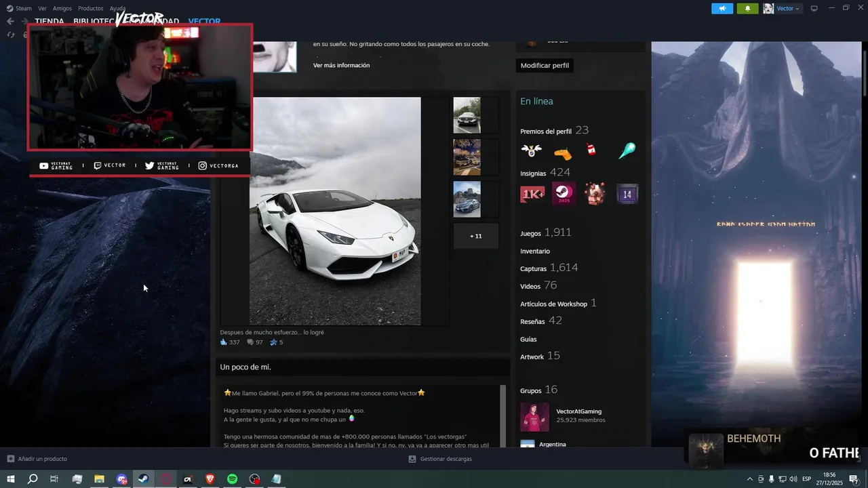Open the Amigos menu
868x488 pixels.
62,8
